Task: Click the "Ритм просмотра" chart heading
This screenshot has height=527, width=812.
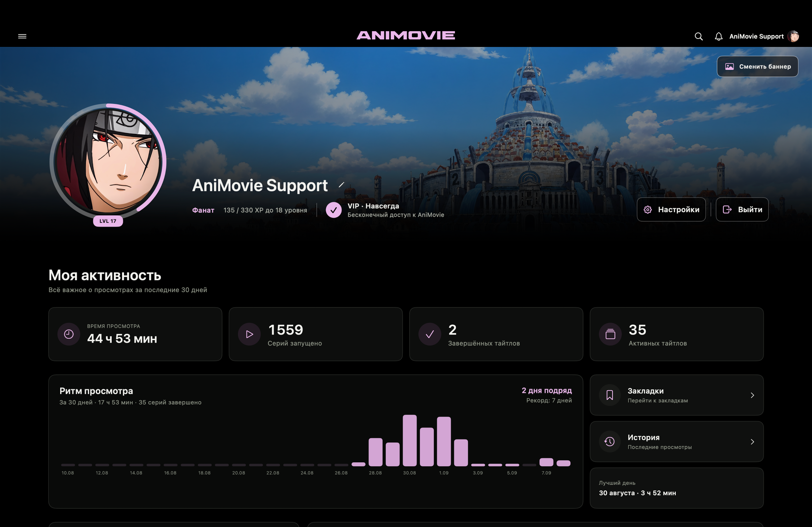Action: click(x=96, y=391)
